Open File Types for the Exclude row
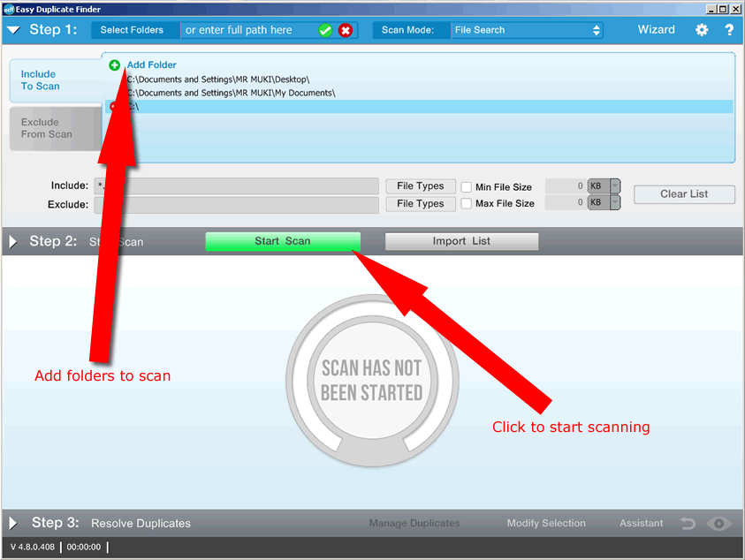This screenshot has width=745, height=560. click(x=421, y=204)
